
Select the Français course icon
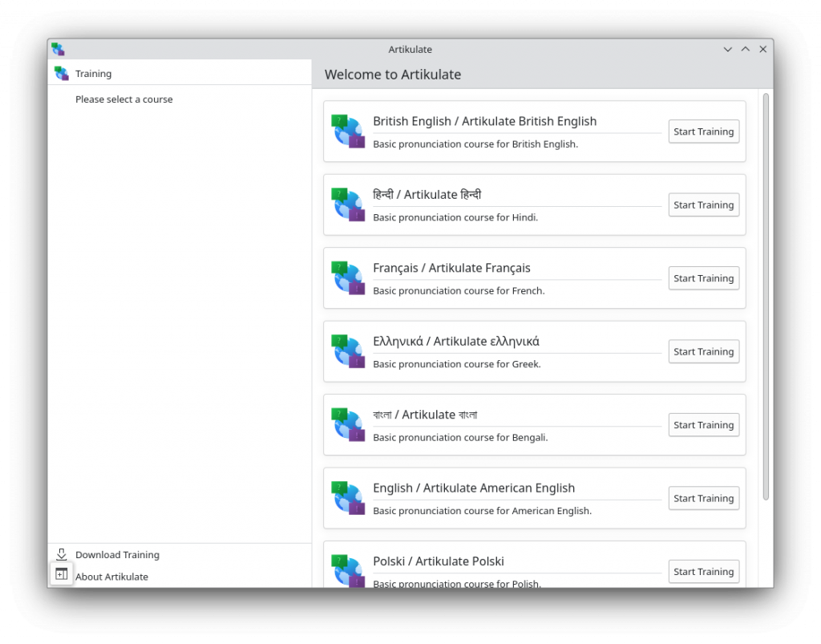click(x=348, y=278)
